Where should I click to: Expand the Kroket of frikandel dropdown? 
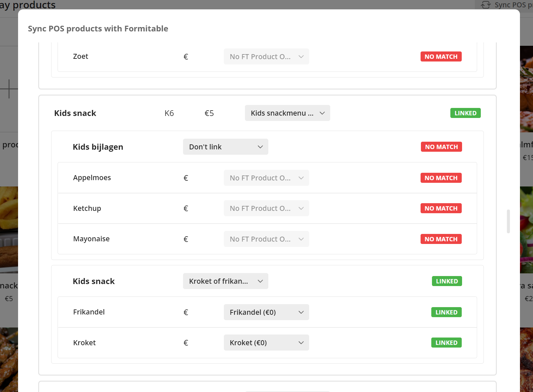[225, 281]
